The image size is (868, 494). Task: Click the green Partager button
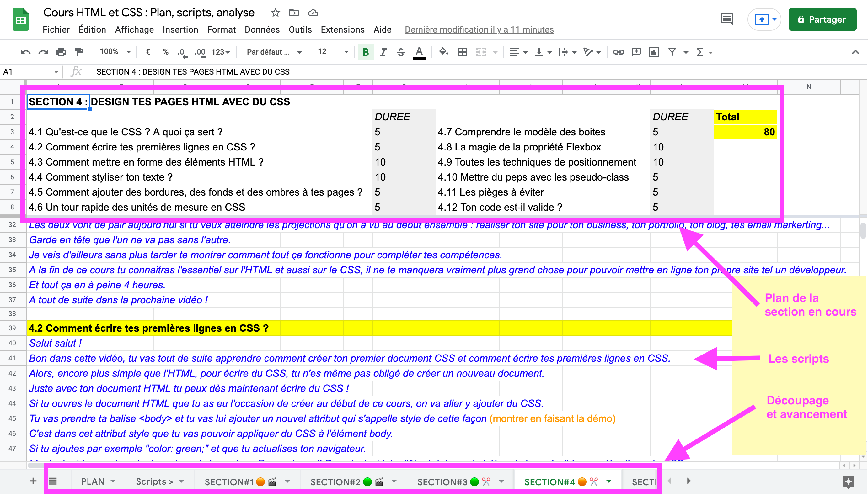822,19
